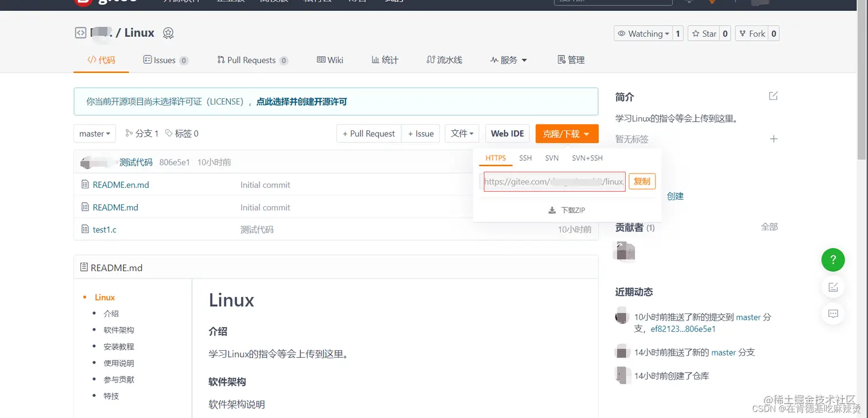Open the README.en.md file
868x418 pixels.
[x=121, y=185]
